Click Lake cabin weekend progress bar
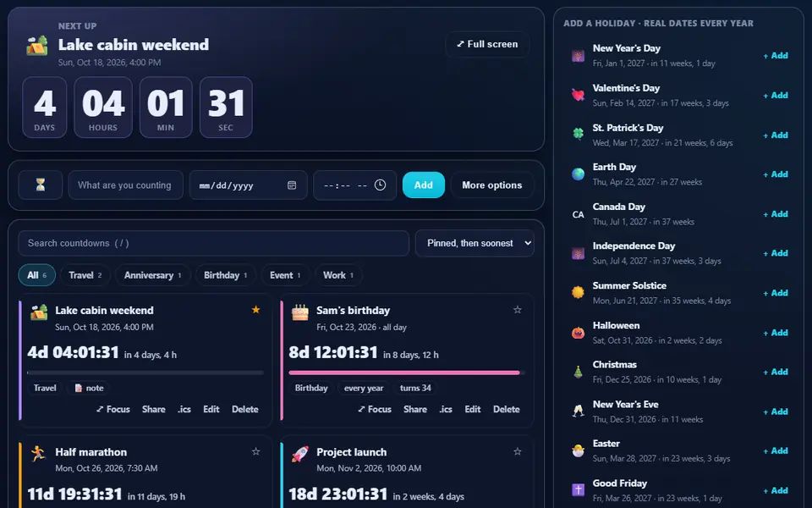 tap(145, 373)
